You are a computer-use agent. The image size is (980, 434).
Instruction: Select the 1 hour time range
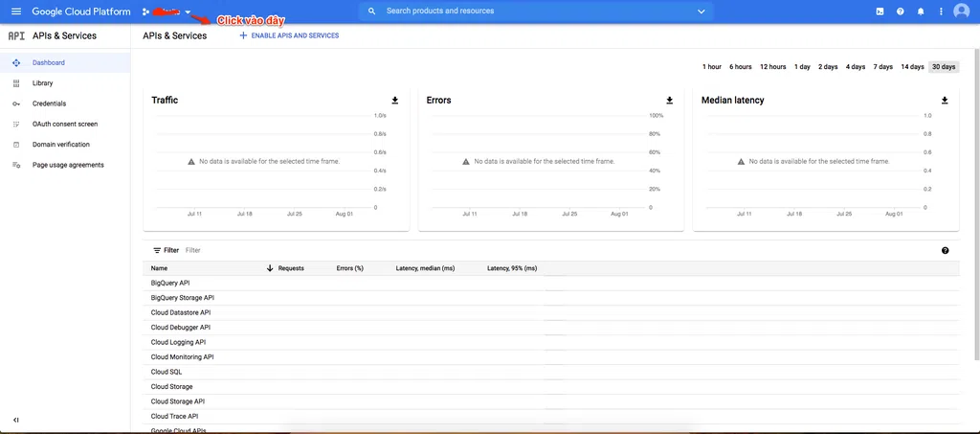click(711, 67)
